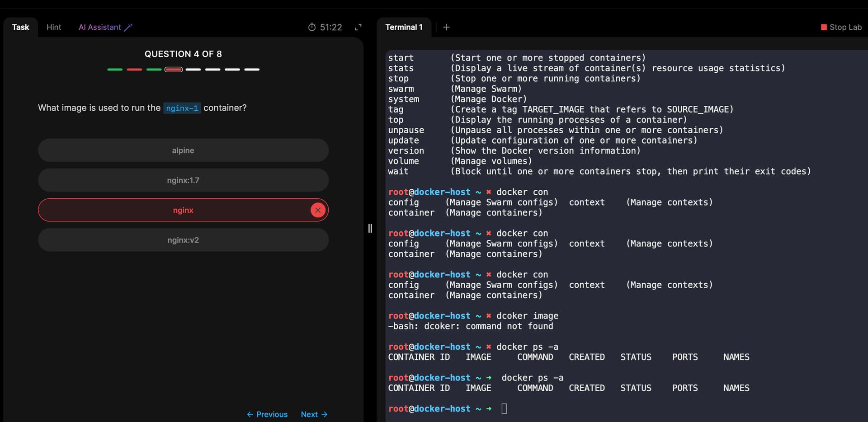Jump to question 3 progress marker
Screen dimensions: 868x422
(x=154, y=70)
